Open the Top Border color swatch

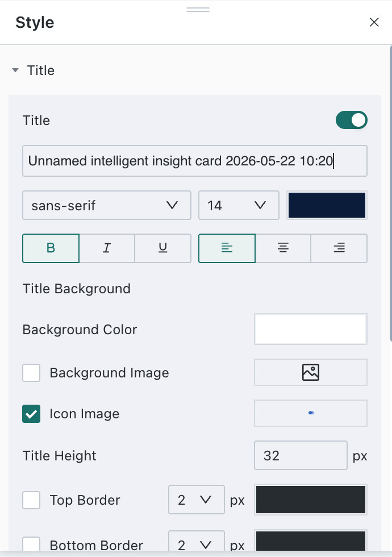coord(311,500)
